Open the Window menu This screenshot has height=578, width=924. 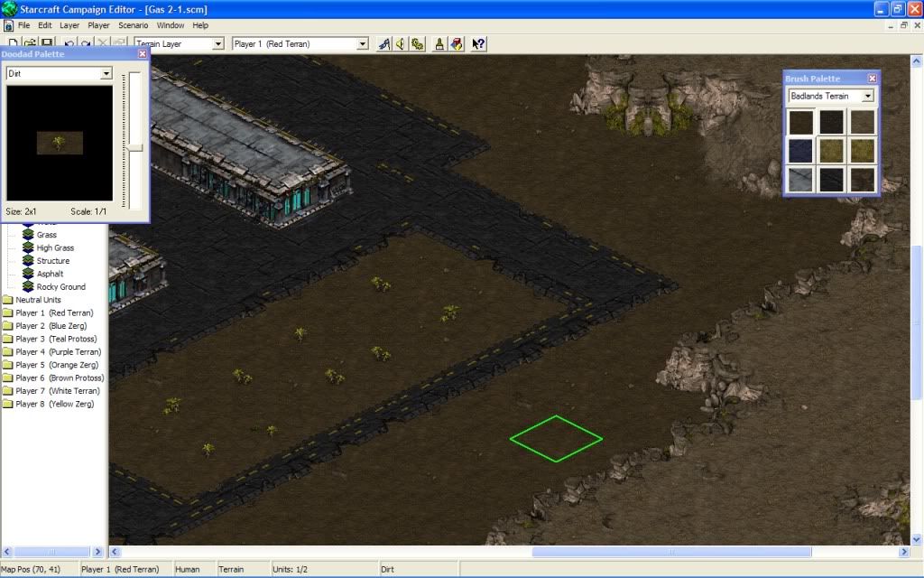(171, 25)
